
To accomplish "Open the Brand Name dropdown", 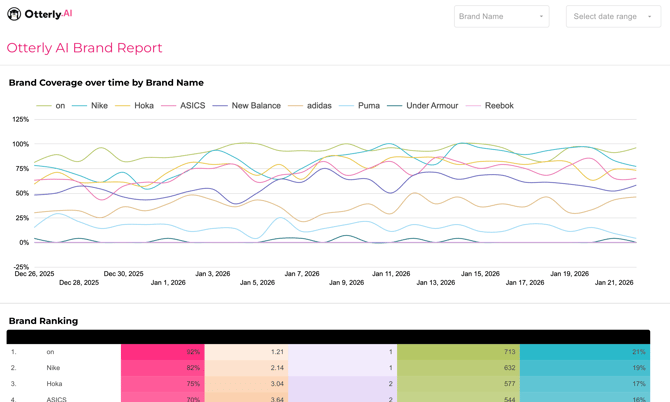I will (501, 16).
